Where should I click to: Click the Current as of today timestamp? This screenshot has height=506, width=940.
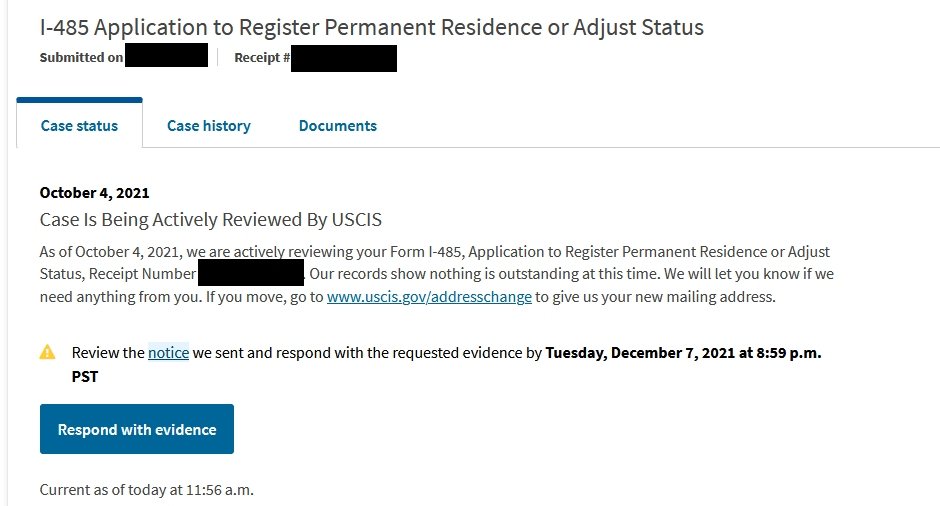[147, 490]
